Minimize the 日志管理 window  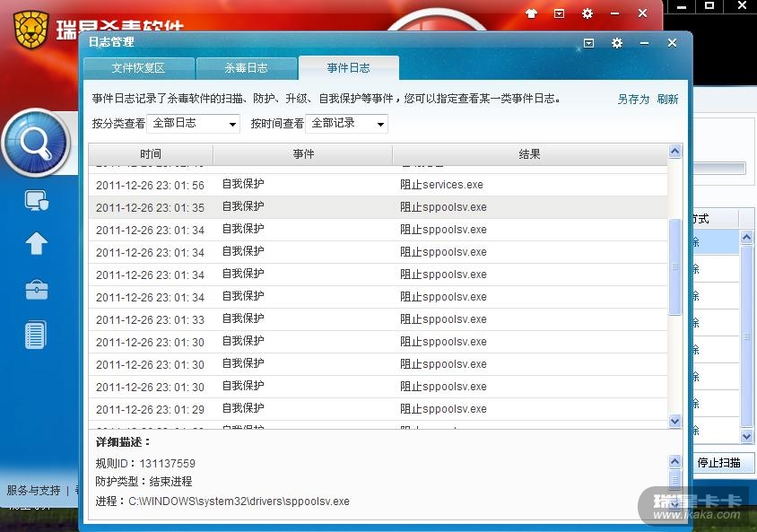[644, 43]
